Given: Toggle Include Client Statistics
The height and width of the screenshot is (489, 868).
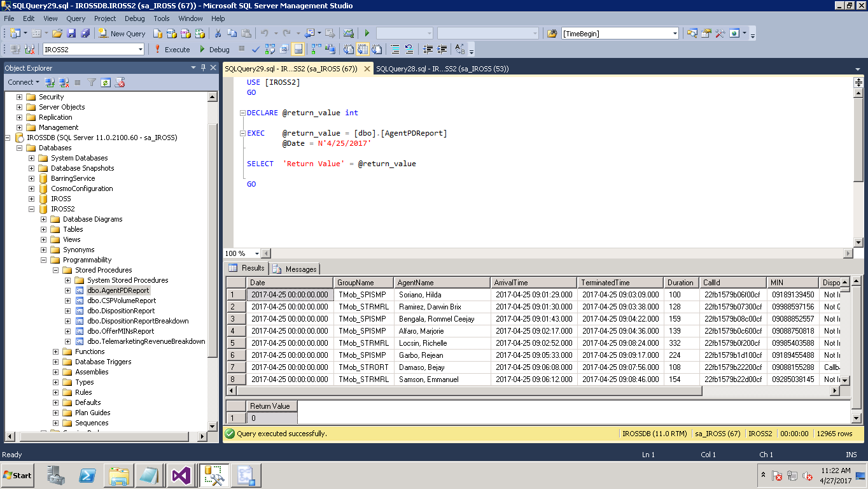Looking at the screenshot, I should tap(330, 49).
